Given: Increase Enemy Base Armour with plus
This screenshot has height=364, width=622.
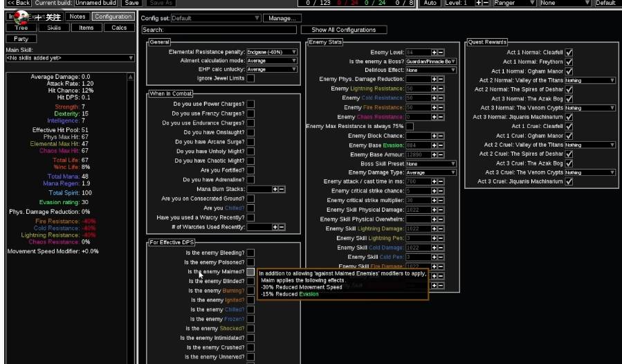Looking at the screenshot, I should coord(434,154).
